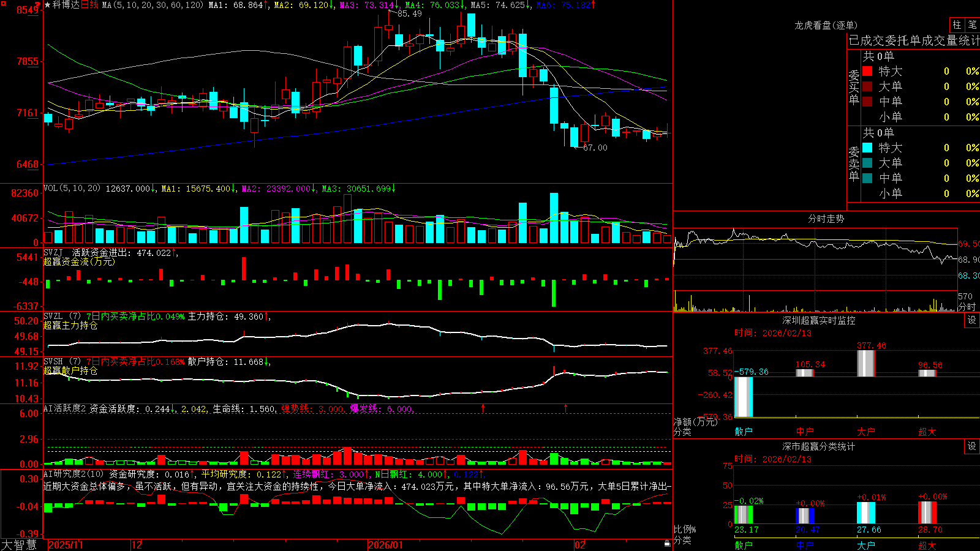Click the 大智慧 logo at bottom left

[x=19, y=544]
